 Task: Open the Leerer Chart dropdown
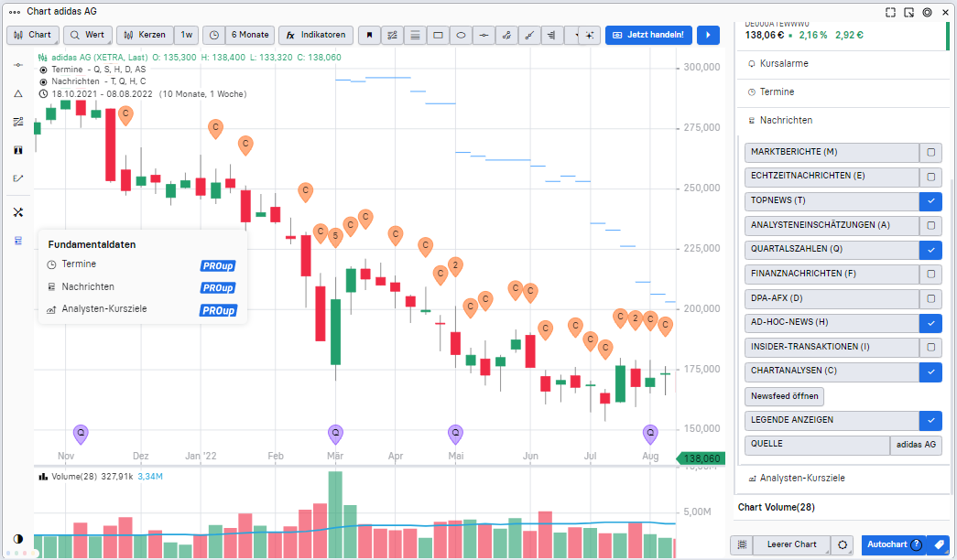[791, 544]
